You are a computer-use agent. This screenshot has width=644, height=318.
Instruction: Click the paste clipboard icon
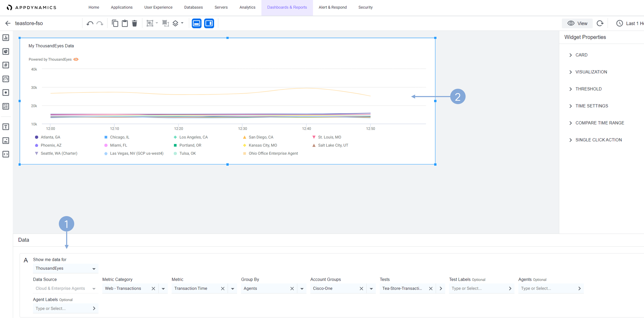tap(125, 24)
